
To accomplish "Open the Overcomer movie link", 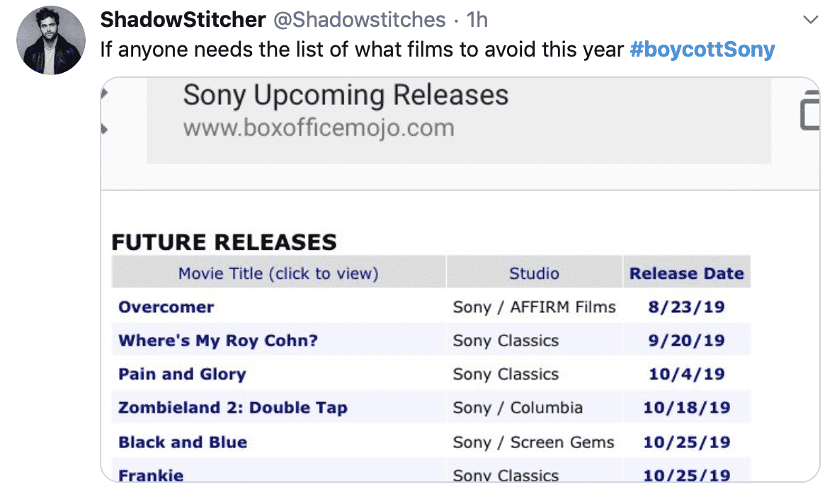I will 166,307.
